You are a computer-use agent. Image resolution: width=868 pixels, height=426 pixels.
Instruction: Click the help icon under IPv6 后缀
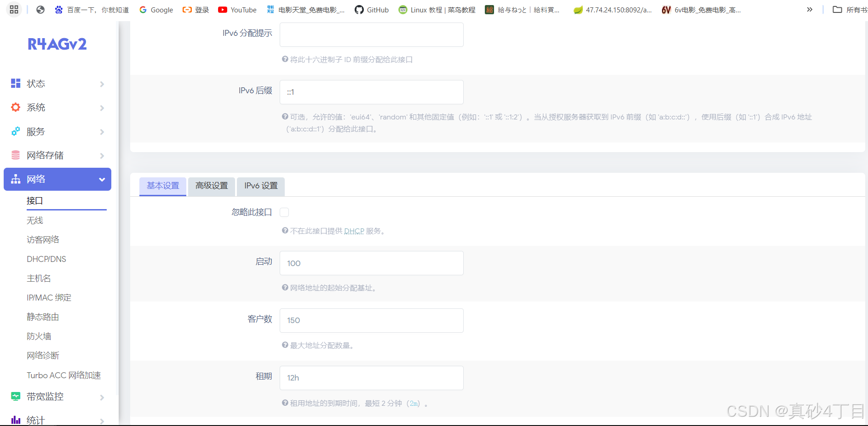[285, 117]
